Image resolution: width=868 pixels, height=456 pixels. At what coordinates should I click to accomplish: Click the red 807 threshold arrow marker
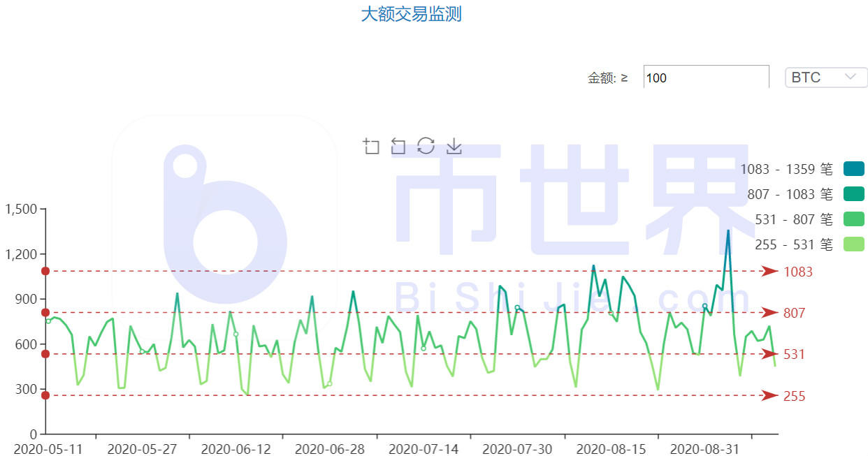[x=769, y=313]
